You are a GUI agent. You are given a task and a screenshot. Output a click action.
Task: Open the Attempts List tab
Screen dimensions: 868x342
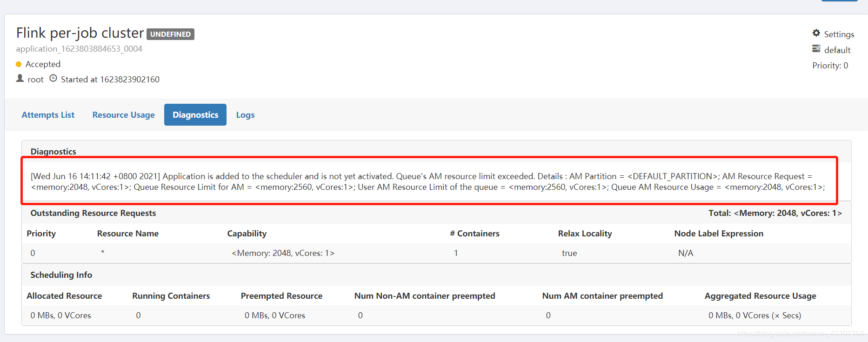pyautogui.click(x=48, y=115)
